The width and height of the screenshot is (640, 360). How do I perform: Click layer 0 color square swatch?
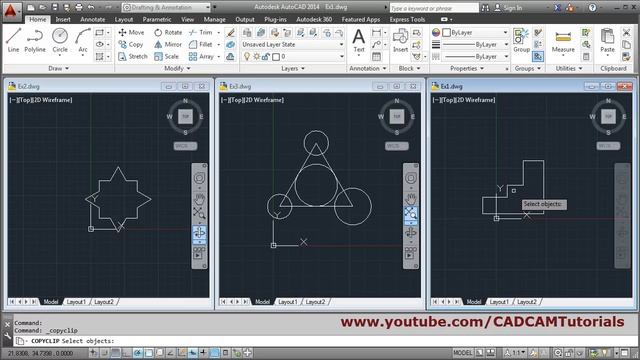coord(276,57)
